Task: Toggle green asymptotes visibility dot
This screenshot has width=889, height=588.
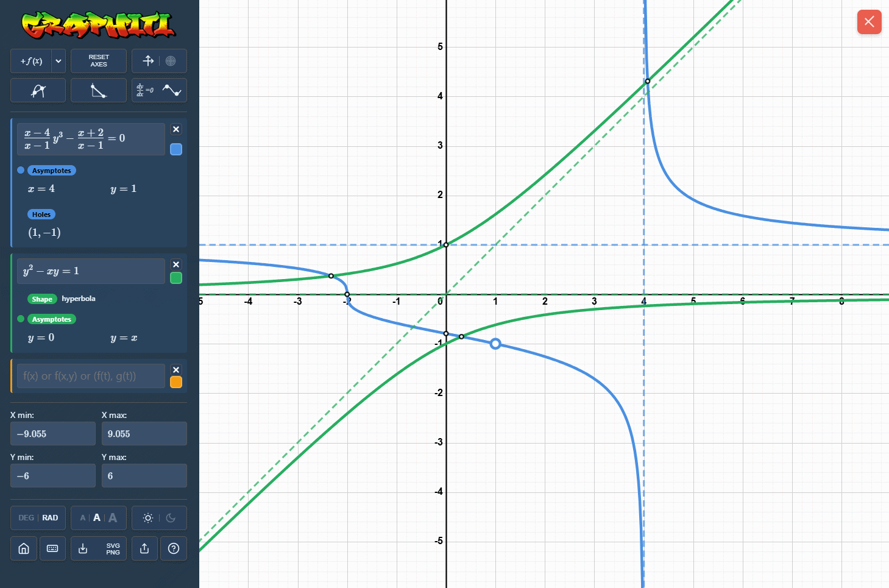Action: [21, 319]
